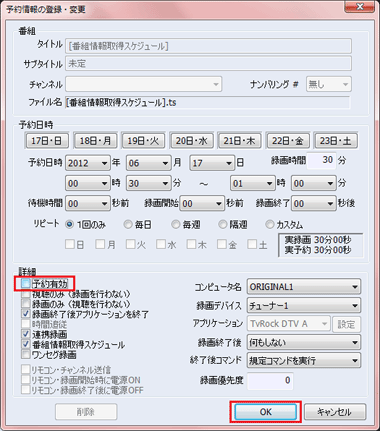Screen dimensions: 380x431
Task: Click the タイトル text field
Action: tap(208, 46)
